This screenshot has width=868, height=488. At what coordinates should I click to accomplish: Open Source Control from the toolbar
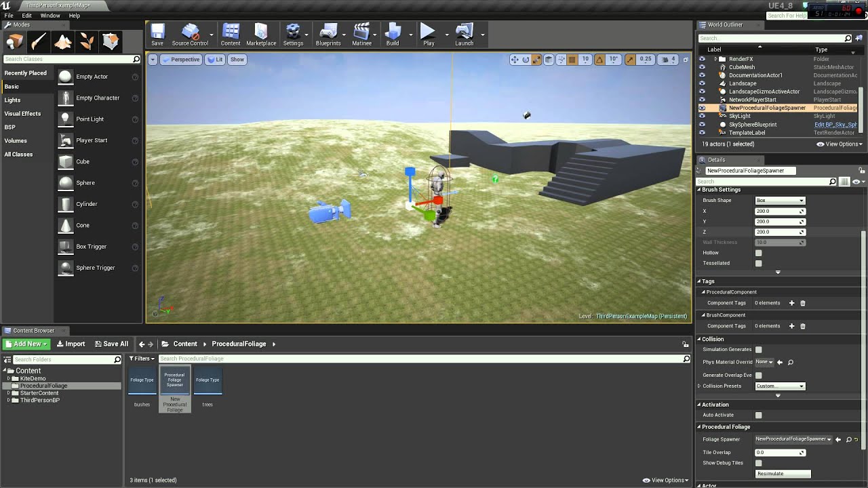(x=190, y=35)
